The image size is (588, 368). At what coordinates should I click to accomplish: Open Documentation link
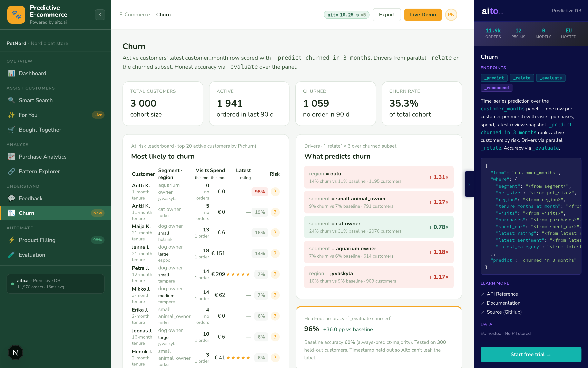pyautogui.click(x=503, y=303)
